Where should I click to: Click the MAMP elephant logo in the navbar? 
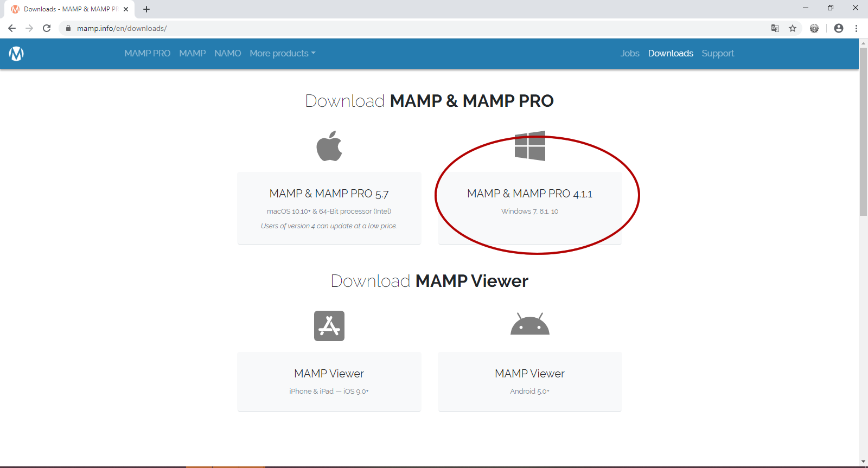click(16, 53)
